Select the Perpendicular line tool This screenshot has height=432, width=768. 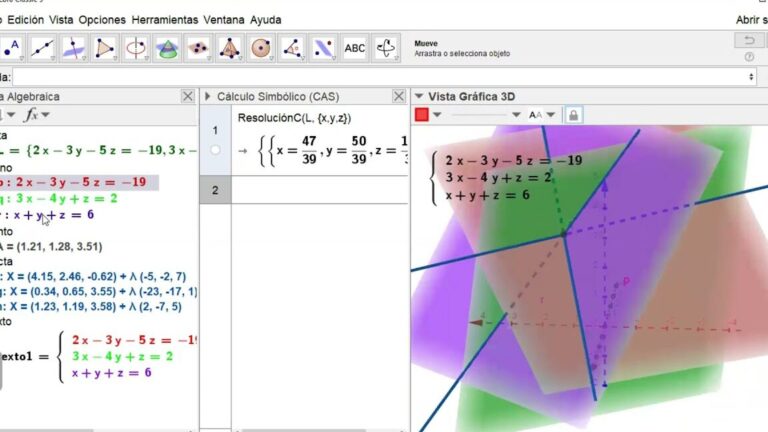pos(73,48)
